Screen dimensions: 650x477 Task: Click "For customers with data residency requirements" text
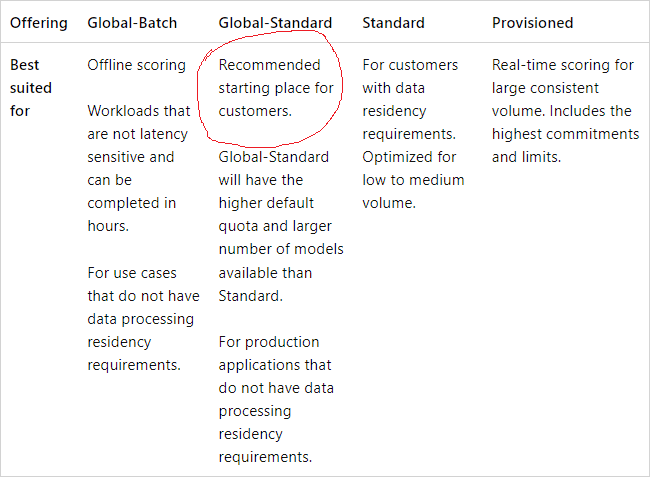pyautogui.click(x=410, y=99)
